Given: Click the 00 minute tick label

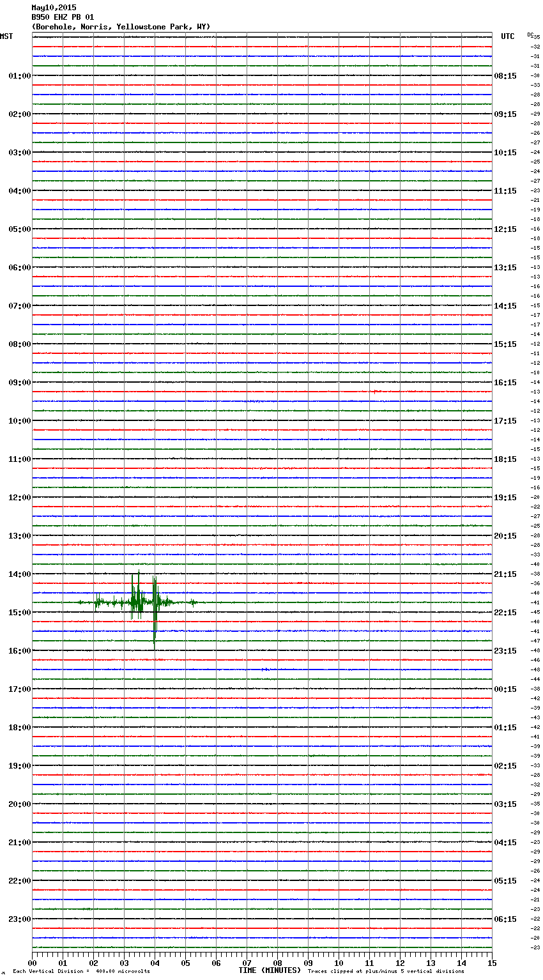Looking at the screenshot, I should [x=32, y=963].
